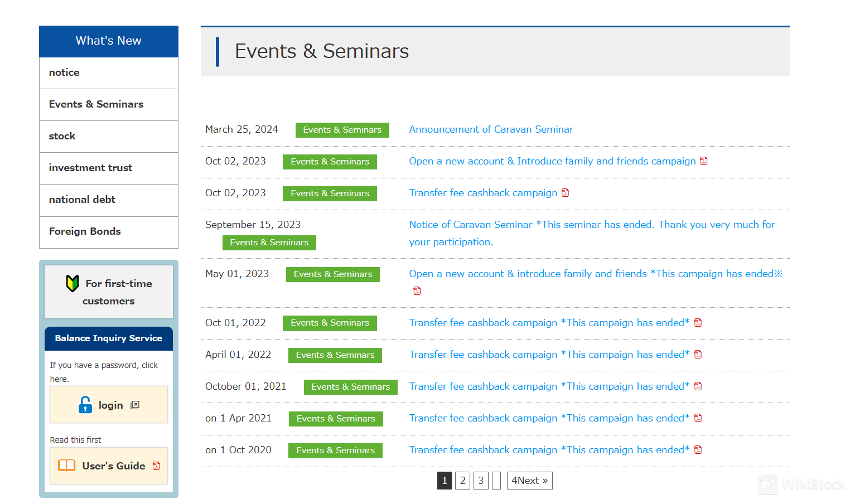Open Announcement of Caravan Seminar link
This screenshot has height=504, width=850.
(x=491, y=129)
